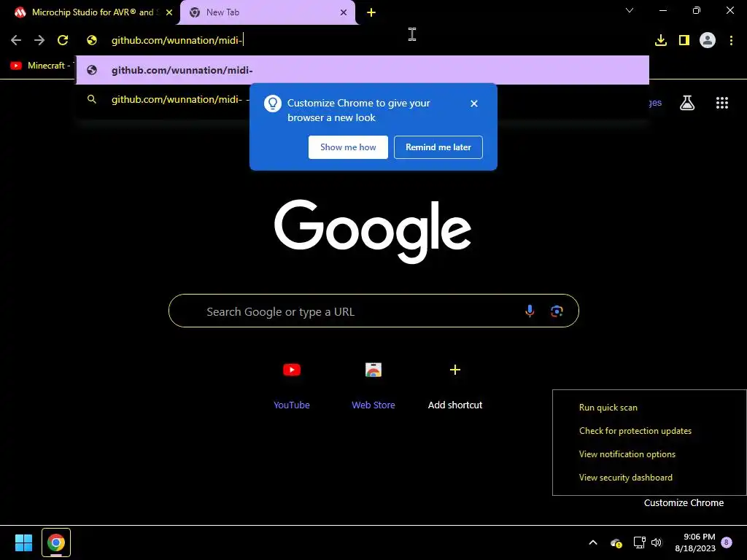The image size is (747, 560).
Task: Go forward using the forward arrow
Action: point(39,41)
